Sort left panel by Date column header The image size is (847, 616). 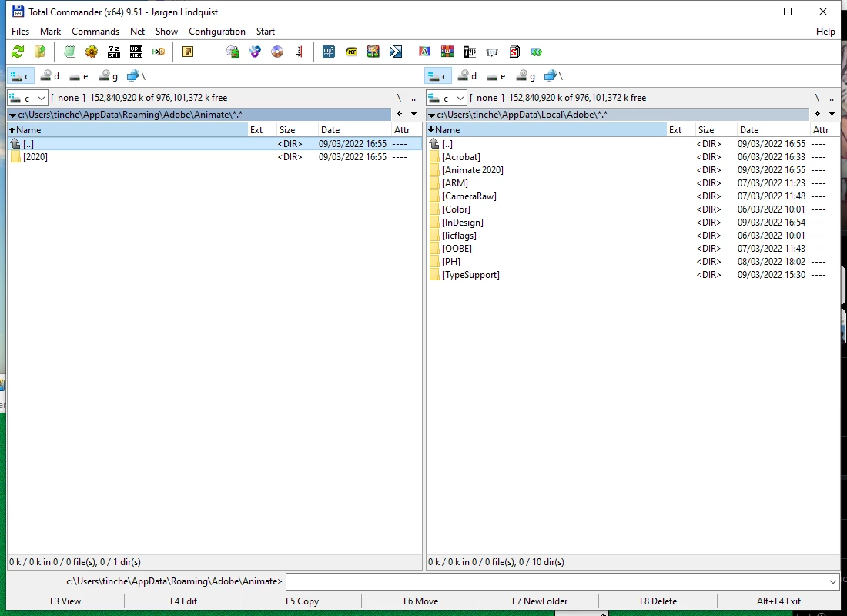[x=354, y=129]
